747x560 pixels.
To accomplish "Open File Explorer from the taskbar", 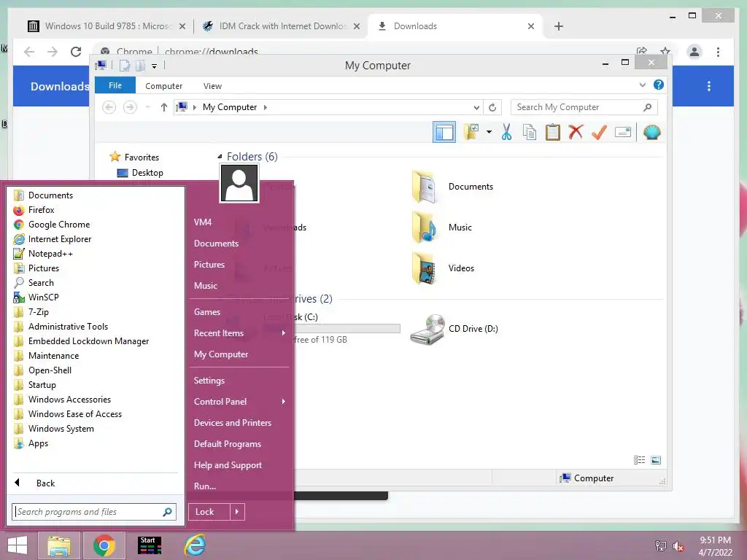I will (x=58, y=545).
